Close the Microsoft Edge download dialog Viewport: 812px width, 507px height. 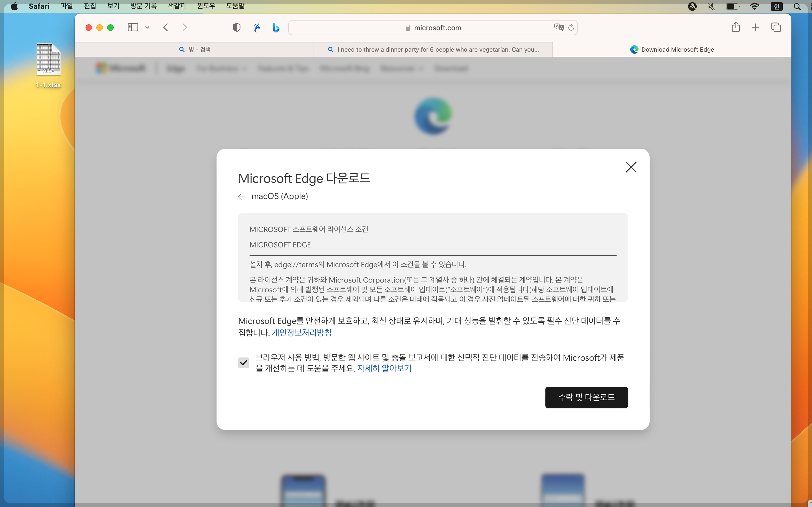coord(631,167)
